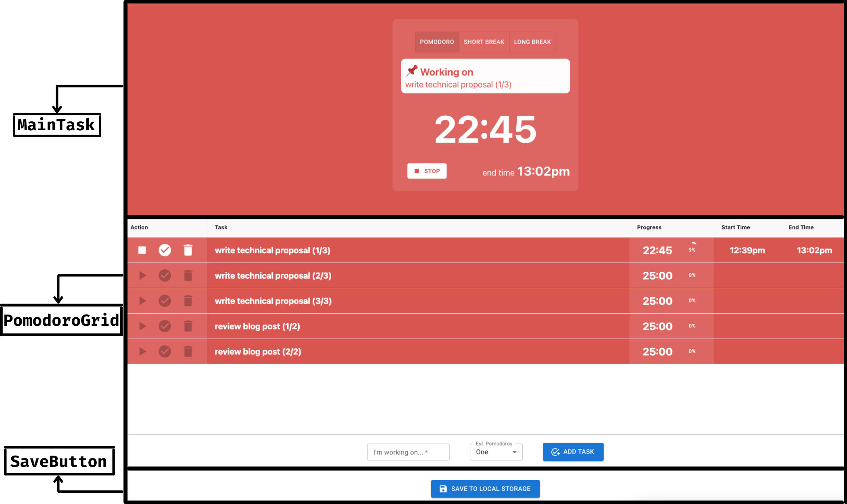
Task: Play the review blog post (1/2) task
Action: pyautogui.click(x=142, y=326)
